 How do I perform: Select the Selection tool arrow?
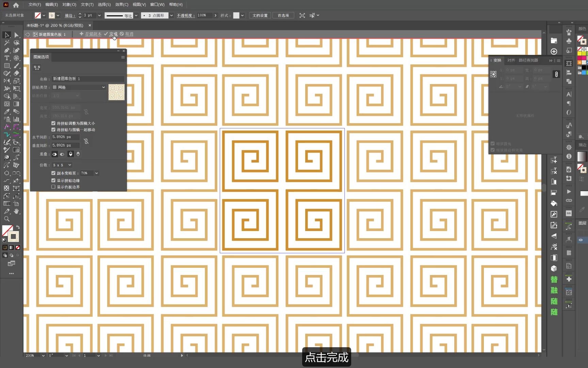[6, 35]
